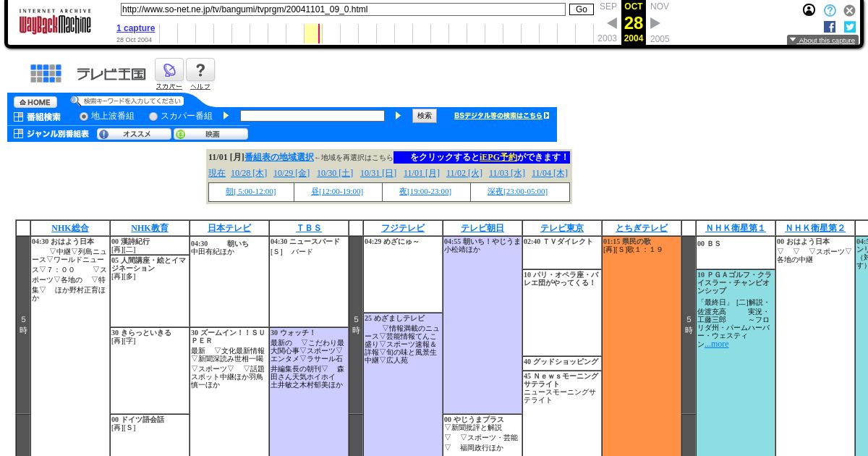Click the BSデジタル link arrow icon
The image size is (868, 456).
[547, 115]
